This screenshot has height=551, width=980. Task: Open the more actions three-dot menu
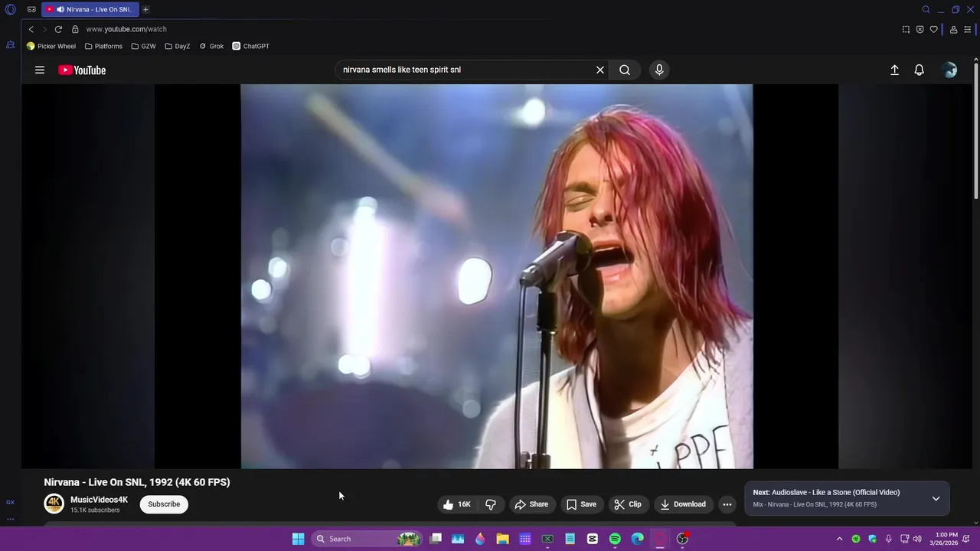tap(727, 504)
